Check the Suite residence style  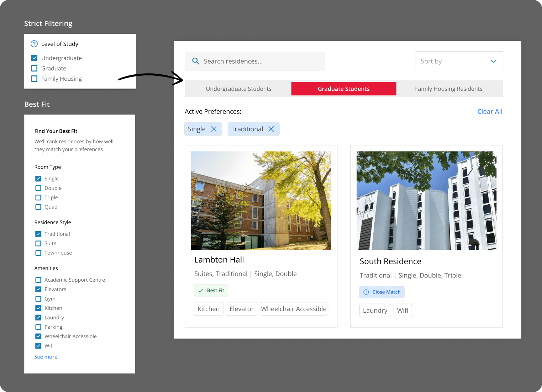coord(38,243)
